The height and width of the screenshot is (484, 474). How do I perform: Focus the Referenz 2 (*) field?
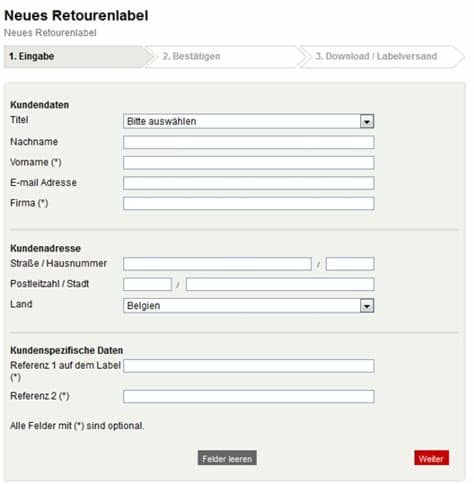tap(248, 396)
